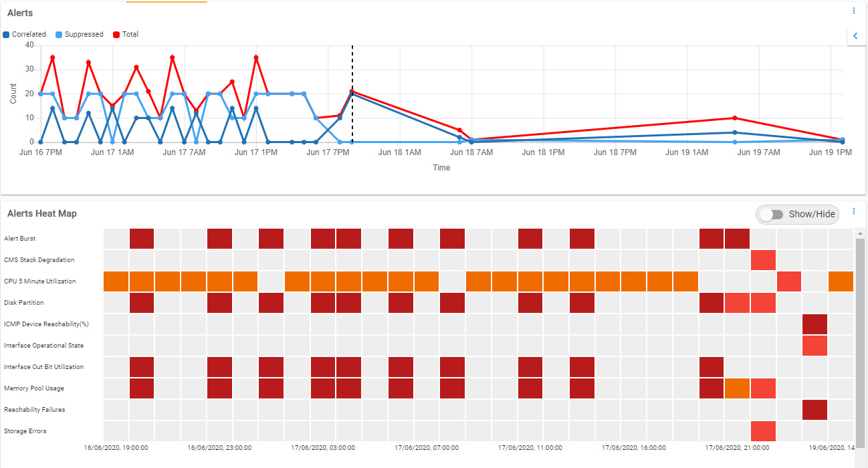
Task: Expand the side panel using the left chevron
Action: pos(856,36)
